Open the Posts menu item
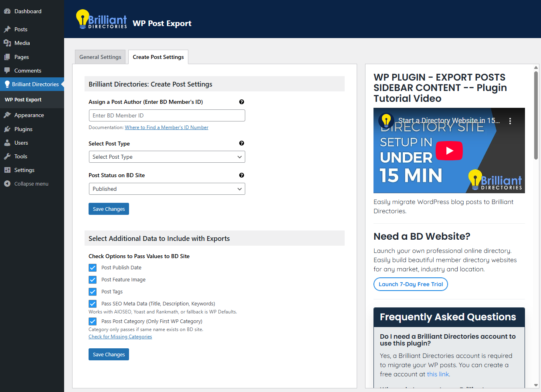 tap(32, 29)
